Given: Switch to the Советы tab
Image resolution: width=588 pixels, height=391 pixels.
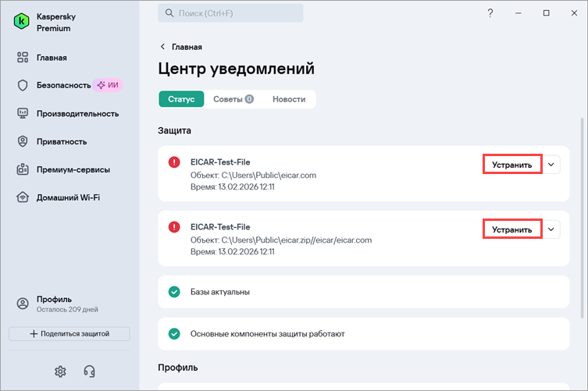Looking at the screenshot, I should [x=233, y=99].
